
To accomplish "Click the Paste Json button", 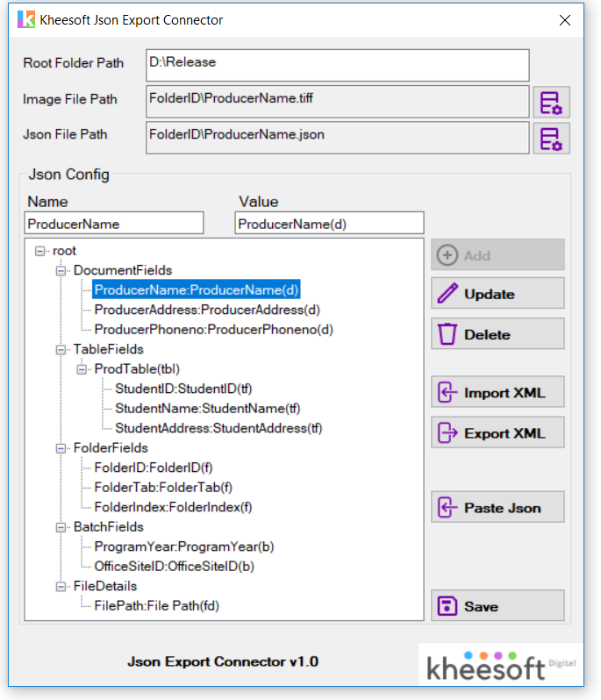I will pos(497,507).
